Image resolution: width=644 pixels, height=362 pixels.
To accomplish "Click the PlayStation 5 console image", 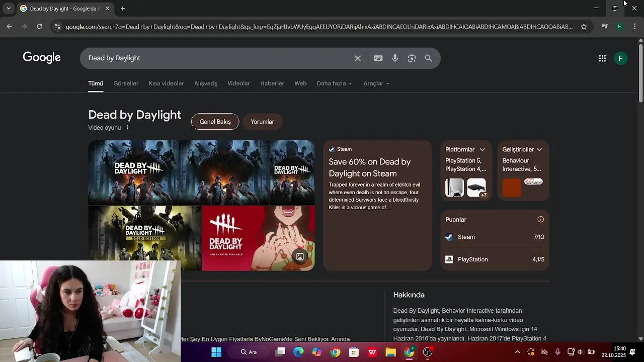I will (x=454, y=188).
